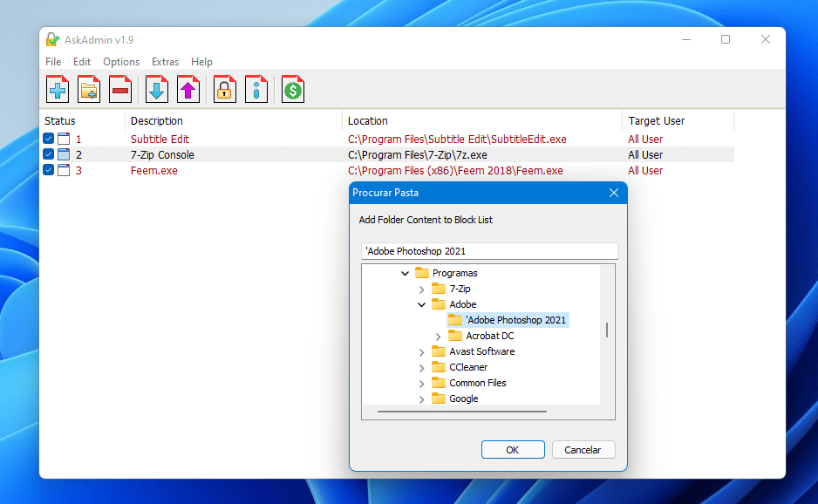Click the Cancelar button
818x504 pixels.
(583, 450)
